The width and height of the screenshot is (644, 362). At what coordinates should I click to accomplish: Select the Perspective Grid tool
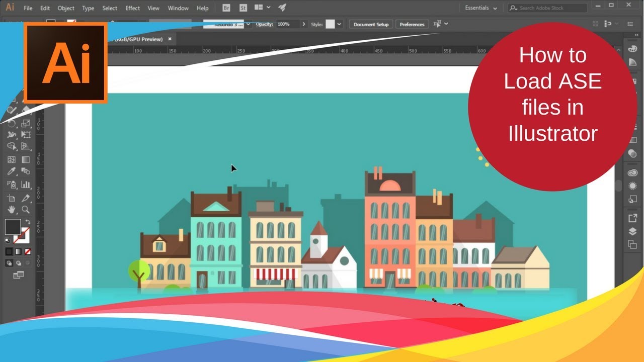click(26, 147)
